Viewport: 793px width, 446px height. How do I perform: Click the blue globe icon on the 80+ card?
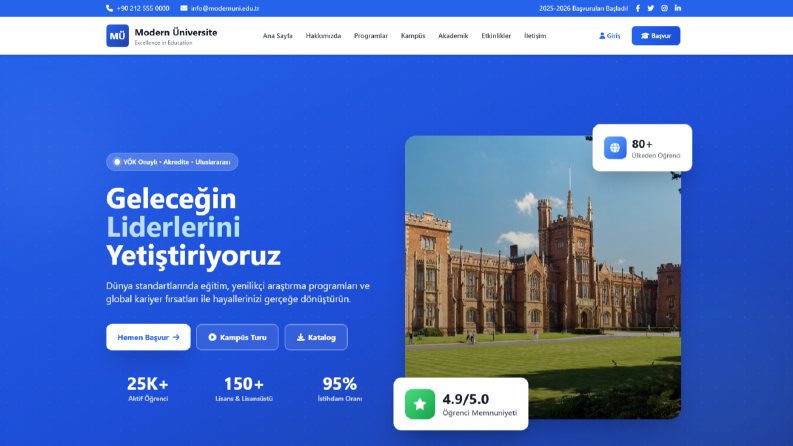tap(615, 148)
